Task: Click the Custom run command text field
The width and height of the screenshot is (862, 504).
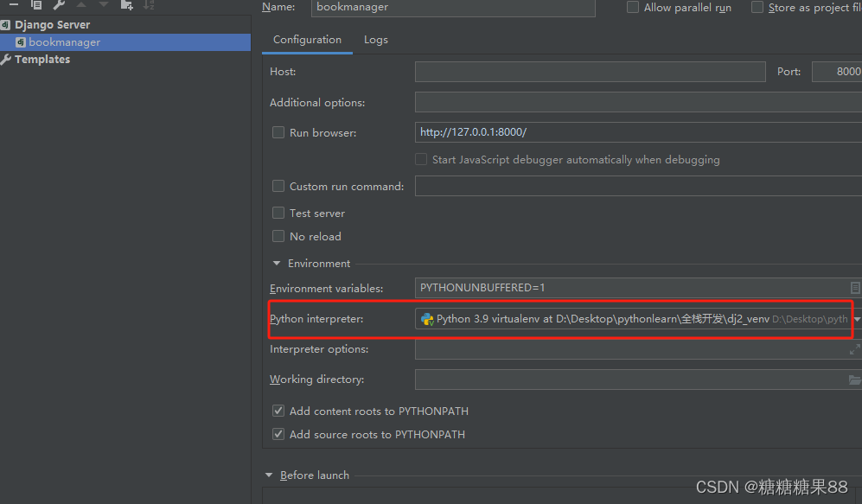Action: 638,187
